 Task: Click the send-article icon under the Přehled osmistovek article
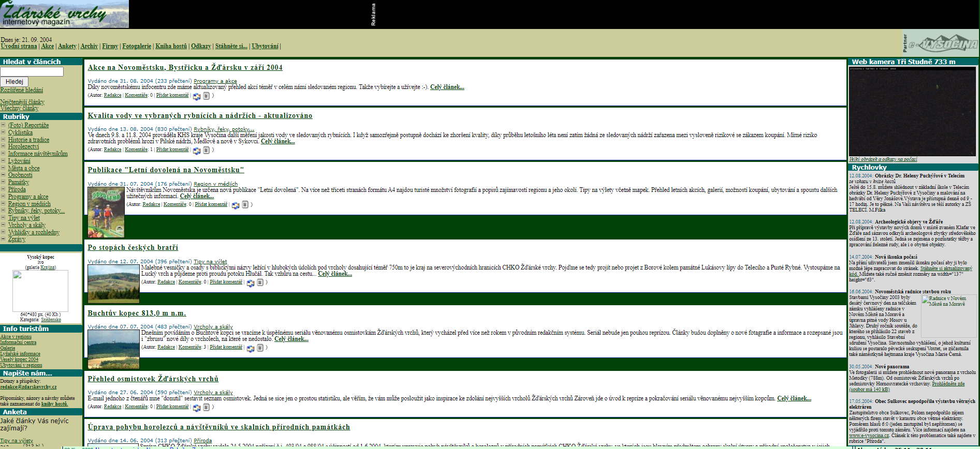pyautogui.click(x=197, y=408)
